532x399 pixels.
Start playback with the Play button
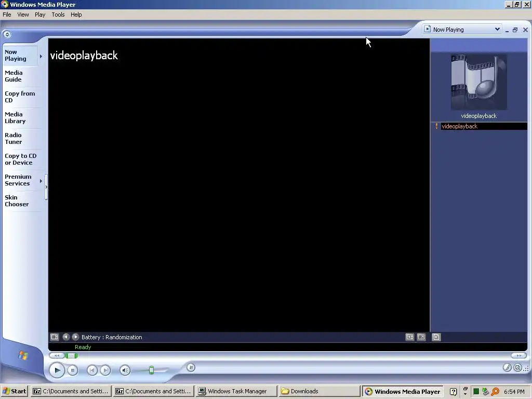(57, 370)
